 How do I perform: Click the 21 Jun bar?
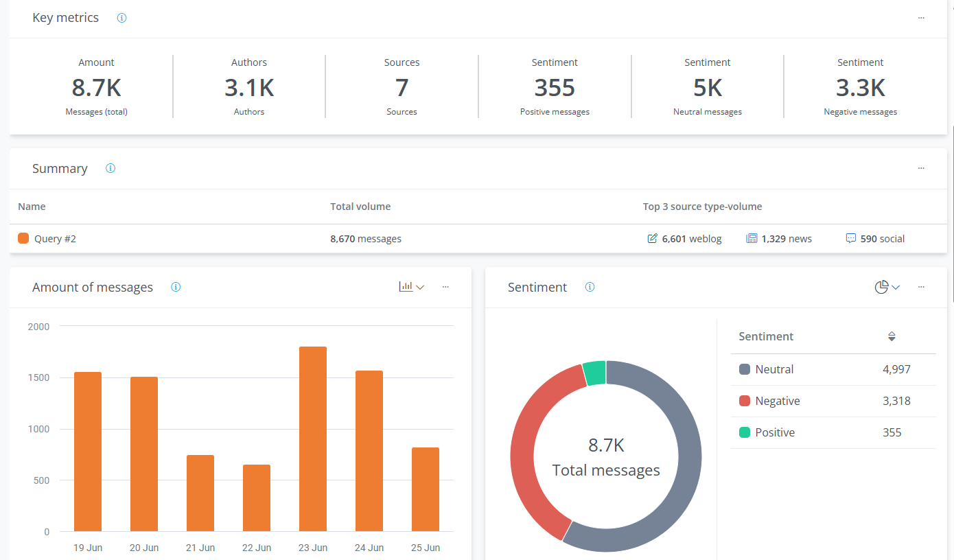tap(200, 493)
